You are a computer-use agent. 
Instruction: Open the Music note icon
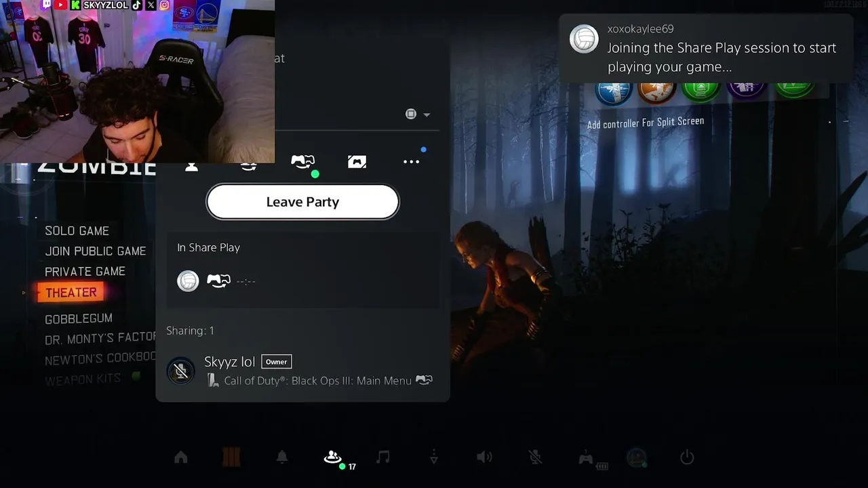pos(383,457)
